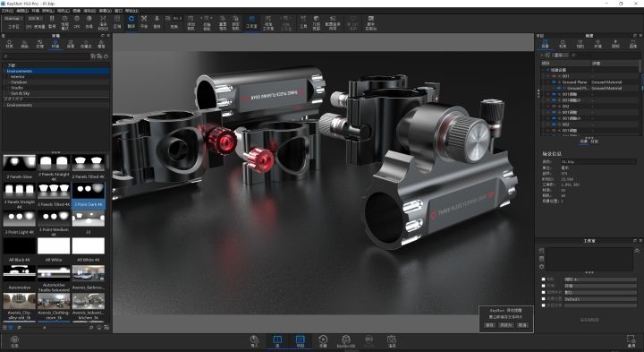Switch to Project panel Camera tab
Screen dimensions: 644x352
click(x=580, y=44)
